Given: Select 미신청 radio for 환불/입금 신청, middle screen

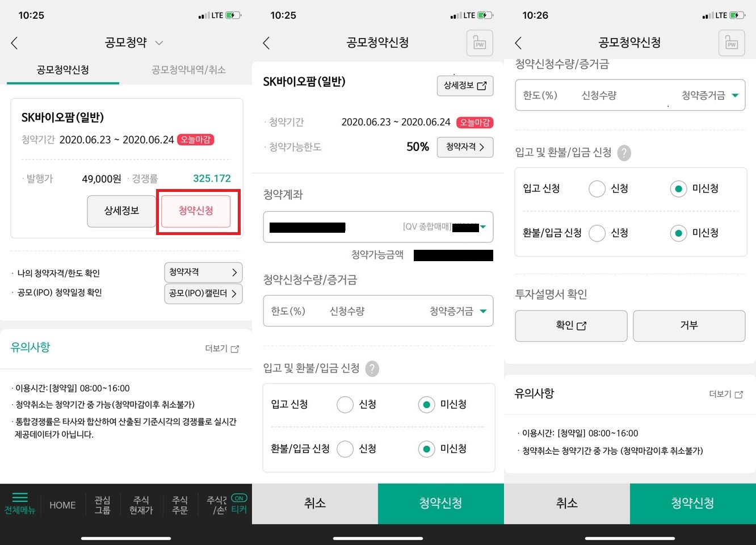Looking at the screenshot, I should [x=426, y=449].
